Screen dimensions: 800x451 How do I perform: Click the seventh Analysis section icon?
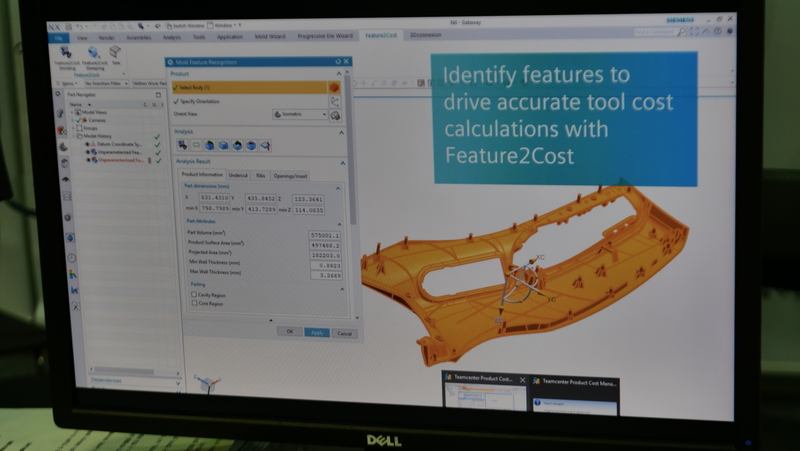tap(265, 146)
